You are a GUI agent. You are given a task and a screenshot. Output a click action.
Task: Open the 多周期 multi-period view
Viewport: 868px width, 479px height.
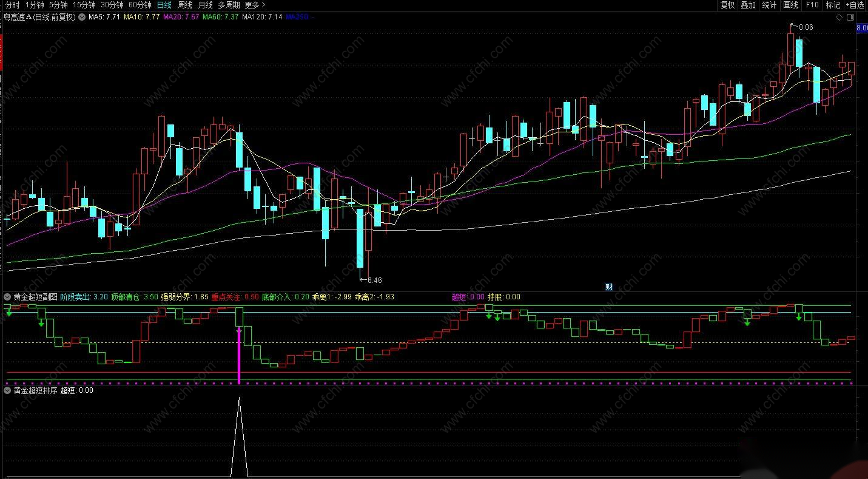[229, 5]
